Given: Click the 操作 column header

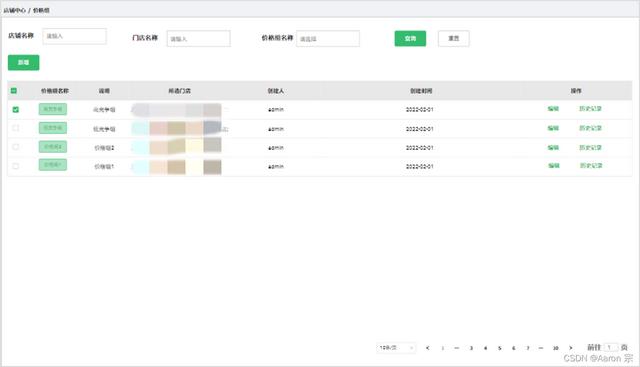Looking at the screenshot, I should pyautogui.click(x=576, y=91).
